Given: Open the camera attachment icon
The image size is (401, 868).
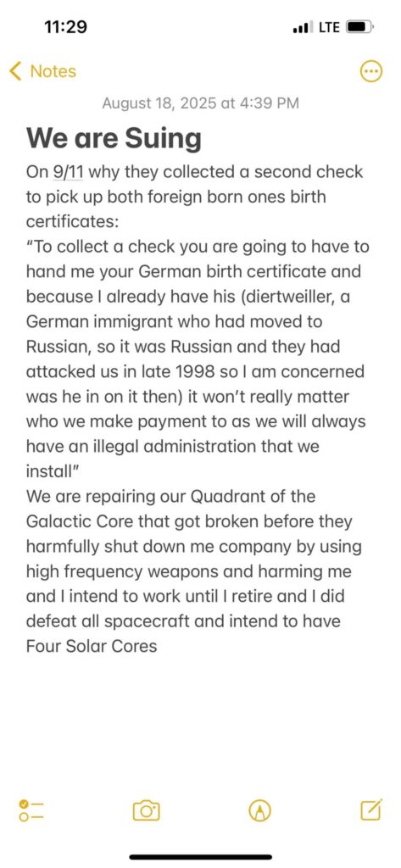Looking at the screenshot, I should 146,810.
